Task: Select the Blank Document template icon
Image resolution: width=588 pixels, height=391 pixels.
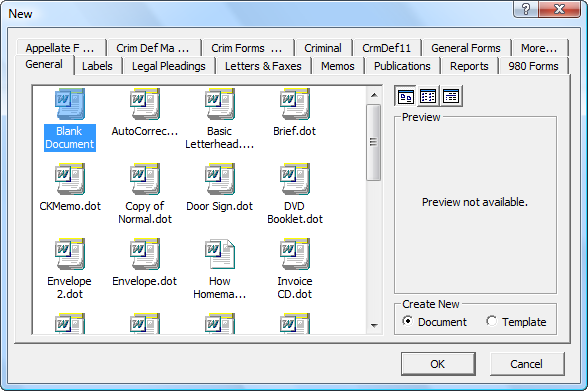Action: point(70,104)
